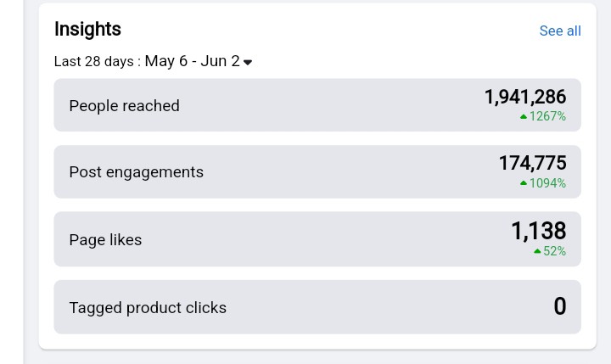Open the People reached card
611x364 pixels.
(x=317, y=105)
